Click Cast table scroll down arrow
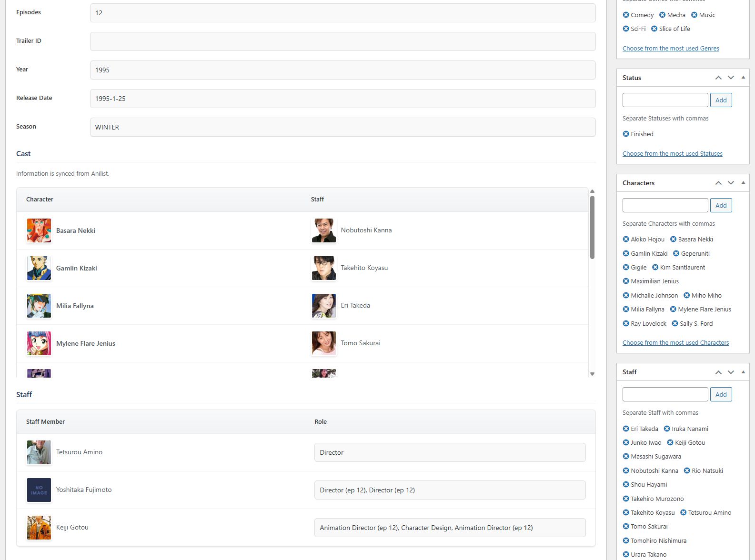Viewport: 755px width, 560px height. coord(592,374)
